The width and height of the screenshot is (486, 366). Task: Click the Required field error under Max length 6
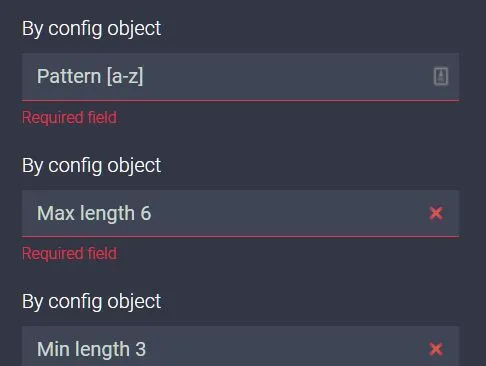[x=69, y=254]
